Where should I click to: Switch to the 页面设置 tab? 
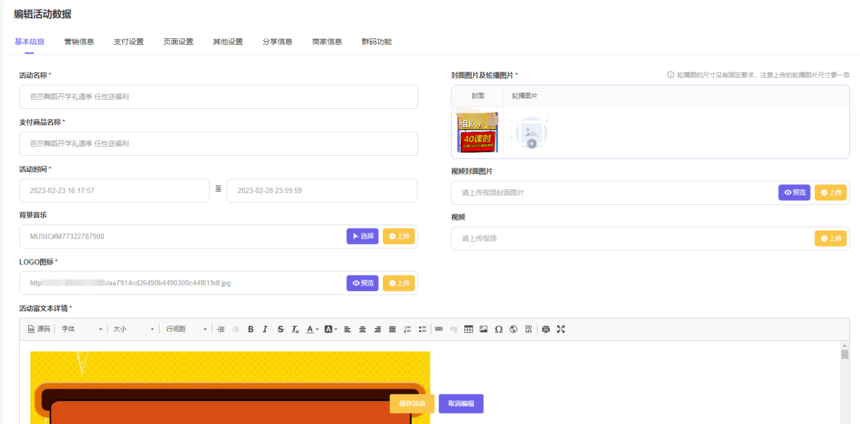tap(178, 42)
